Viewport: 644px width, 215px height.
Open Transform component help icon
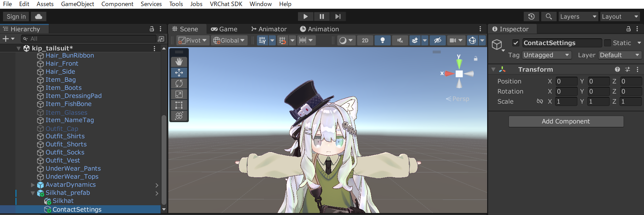pos(617,69)
